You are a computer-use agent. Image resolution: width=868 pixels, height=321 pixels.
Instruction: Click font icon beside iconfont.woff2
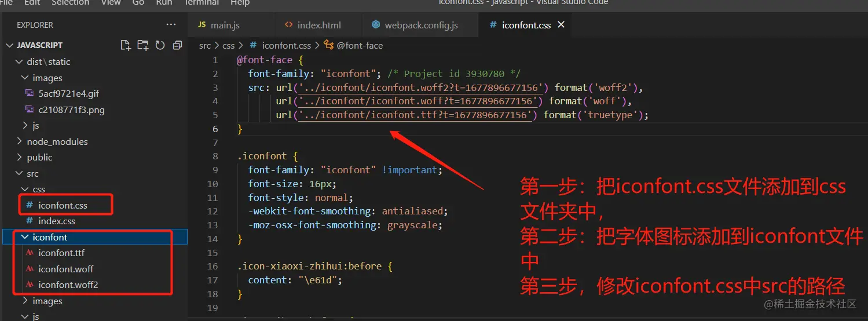pyautogui.click(x=30, y=284)
